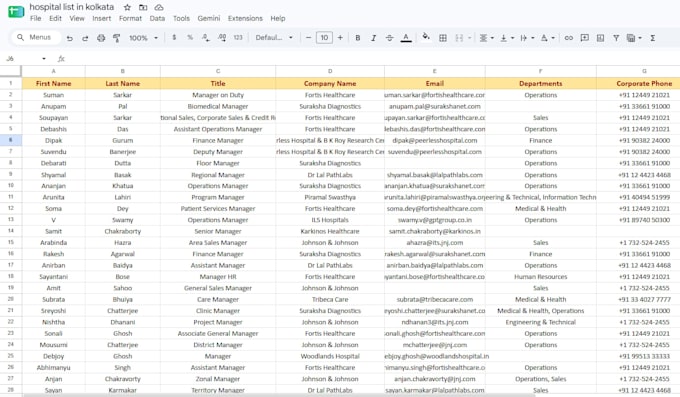Toggle strikethrough formatting
Viewport: 680px width, 397px height.
click(x=389, y=38)
